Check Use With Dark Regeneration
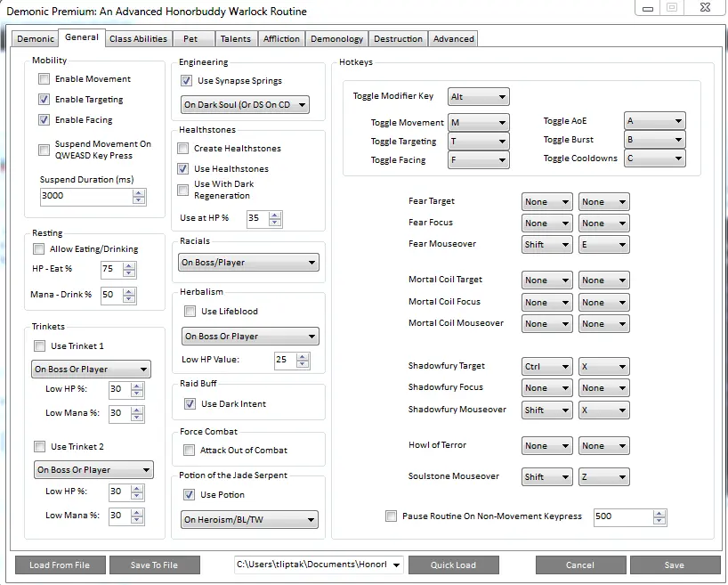This screenshot has width=728, height=585. point(183,190)
